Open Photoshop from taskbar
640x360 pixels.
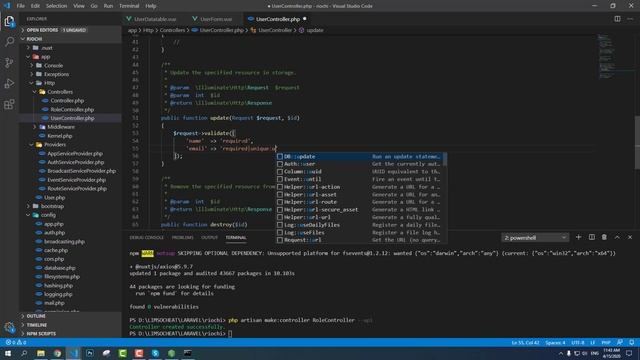[90, 353]
